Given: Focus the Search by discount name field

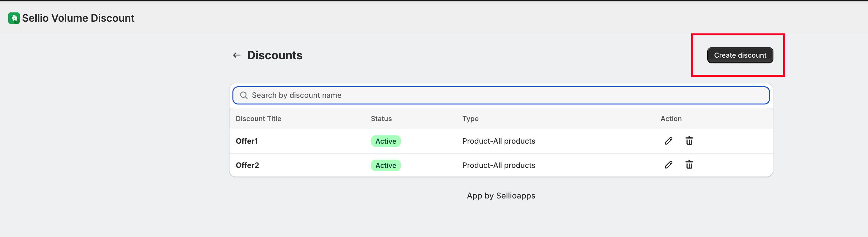Looking at the screenshot, I should [x=505, y=96].
